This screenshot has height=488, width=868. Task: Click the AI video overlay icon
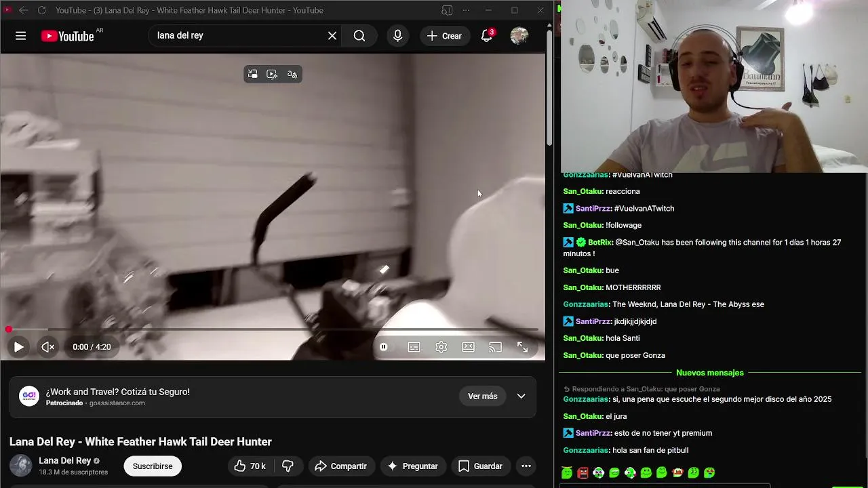[x=272, y=75]
